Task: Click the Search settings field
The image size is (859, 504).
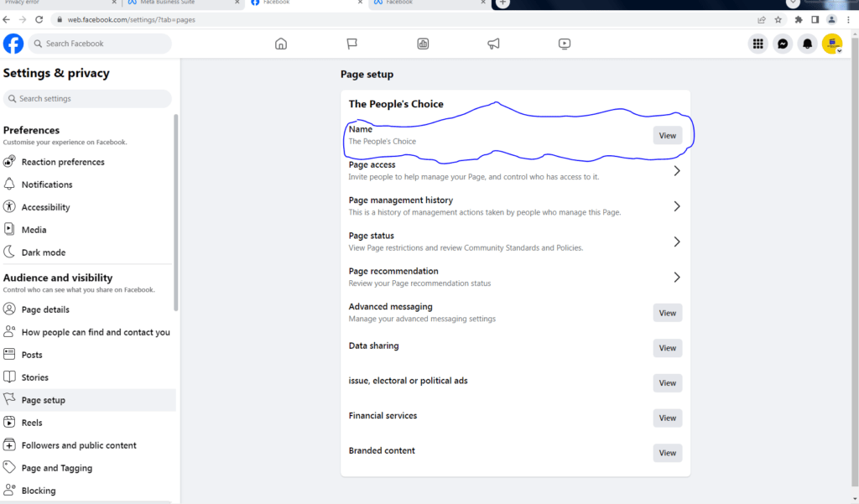Action: [87, 99]
